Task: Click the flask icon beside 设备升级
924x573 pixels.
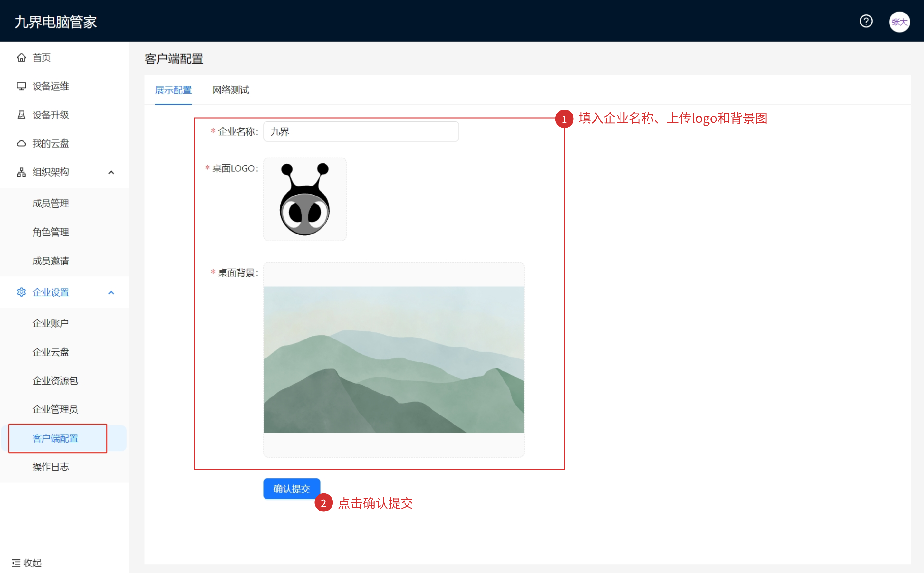Action: coord(21,115)
